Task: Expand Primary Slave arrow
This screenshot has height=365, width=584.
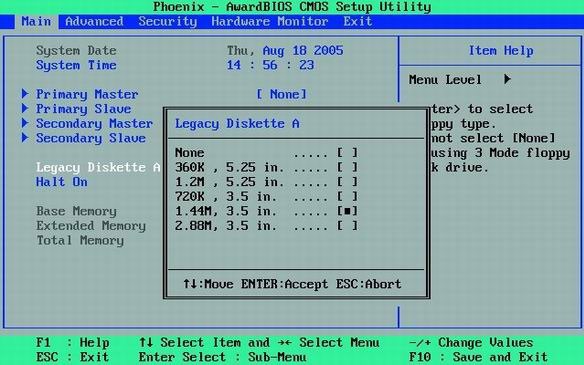Action: pos(25,108)
